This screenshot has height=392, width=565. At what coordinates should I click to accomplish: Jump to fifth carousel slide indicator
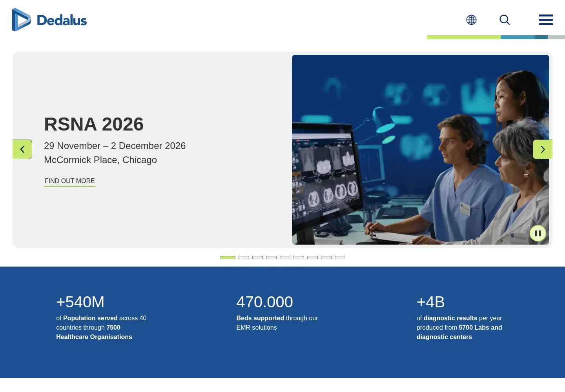coord(285,258)
